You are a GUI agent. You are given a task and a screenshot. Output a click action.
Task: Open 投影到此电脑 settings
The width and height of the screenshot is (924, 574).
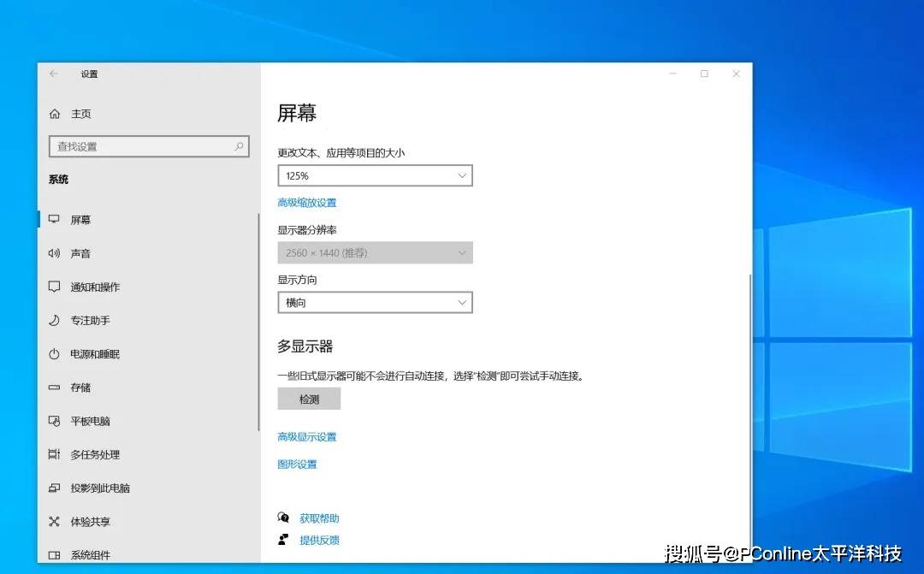click(x=100, y=488)
